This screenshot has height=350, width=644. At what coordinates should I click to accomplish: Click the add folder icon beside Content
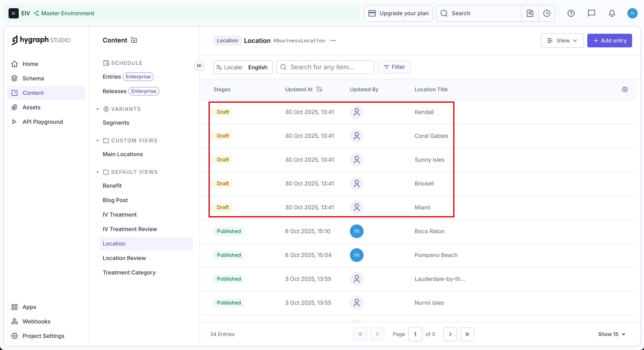[134, 40]
